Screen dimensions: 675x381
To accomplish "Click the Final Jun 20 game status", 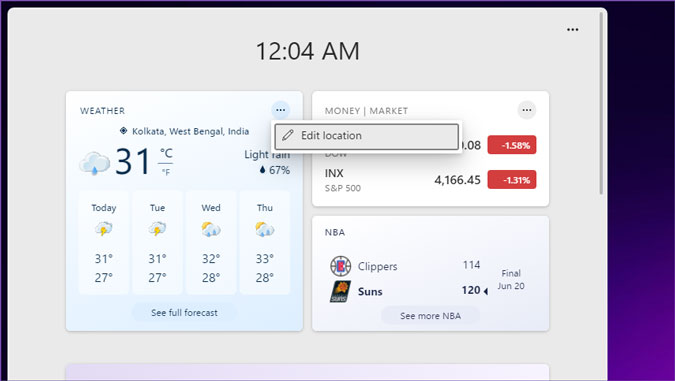I will (x=511, y=279).
